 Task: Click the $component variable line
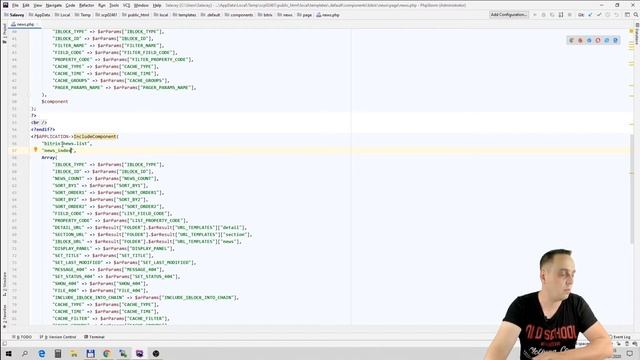[x=55, y=101]
